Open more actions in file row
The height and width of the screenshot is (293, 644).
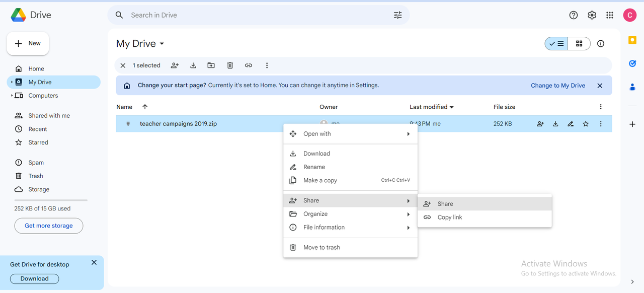pos(601,124)
